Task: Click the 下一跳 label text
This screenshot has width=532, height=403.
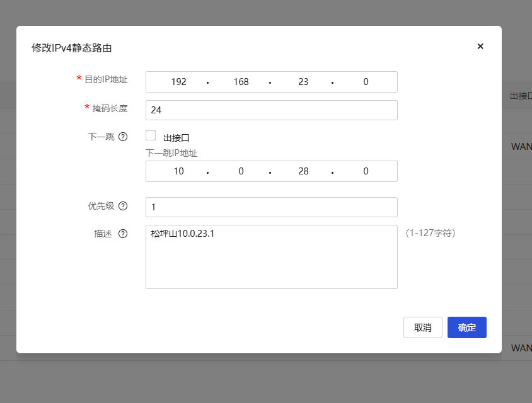Action: pyautogui.click(x=101, y=137)
